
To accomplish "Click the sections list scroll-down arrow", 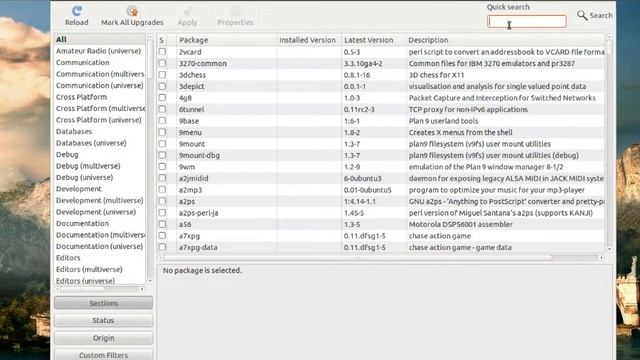I will pos(150,281).
